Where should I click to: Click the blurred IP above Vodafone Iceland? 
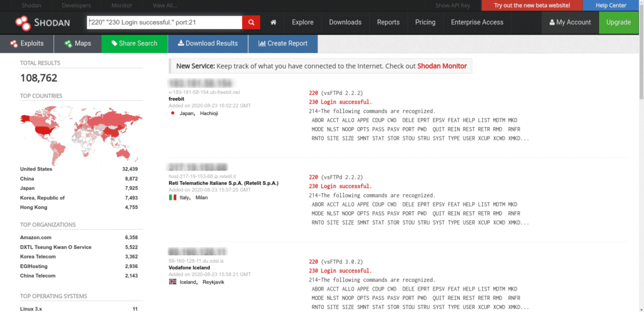coord(198,252)
